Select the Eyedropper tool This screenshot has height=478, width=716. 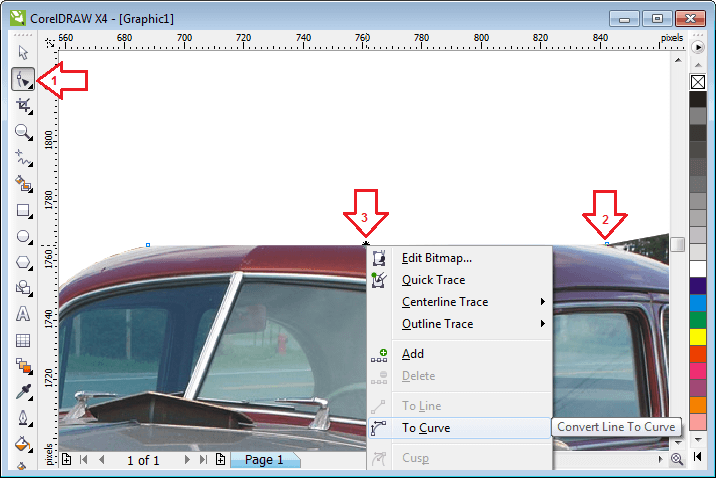pos(23,392)
